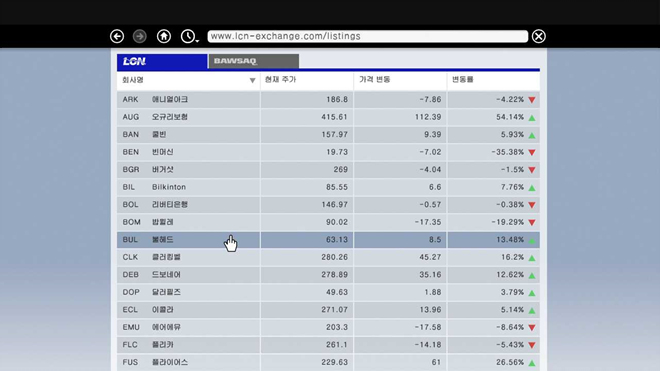Go back using the browser back arrow
The image size is (660, 371).
(117, 36)
